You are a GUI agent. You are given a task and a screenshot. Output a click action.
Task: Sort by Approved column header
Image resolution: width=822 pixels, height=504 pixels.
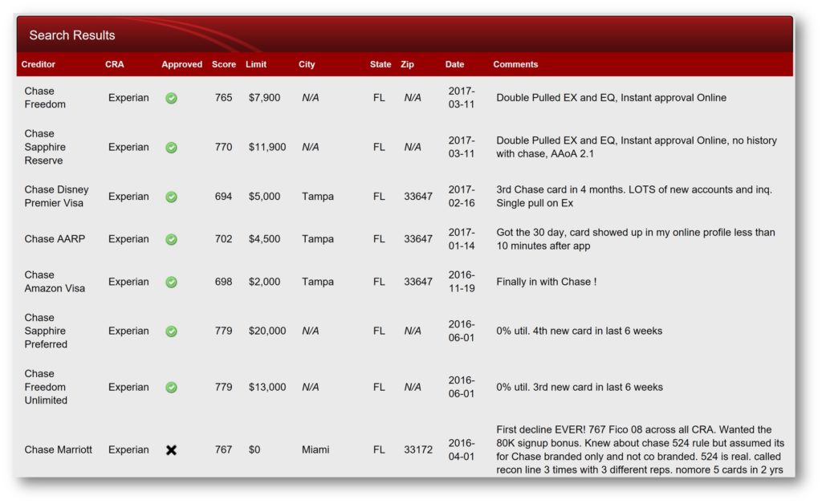[x=181, y=64]
